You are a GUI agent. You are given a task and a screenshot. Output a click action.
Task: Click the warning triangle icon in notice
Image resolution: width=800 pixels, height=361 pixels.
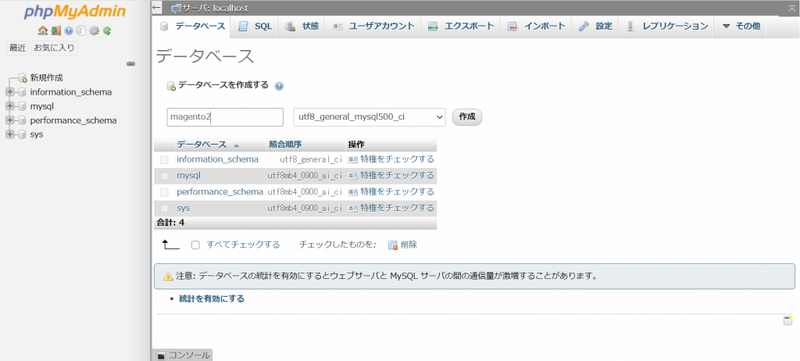point(168,277)
